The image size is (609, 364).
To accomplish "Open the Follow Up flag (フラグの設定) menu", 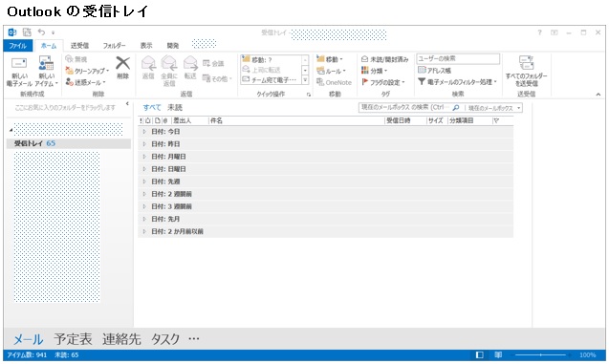I will 383,82.
